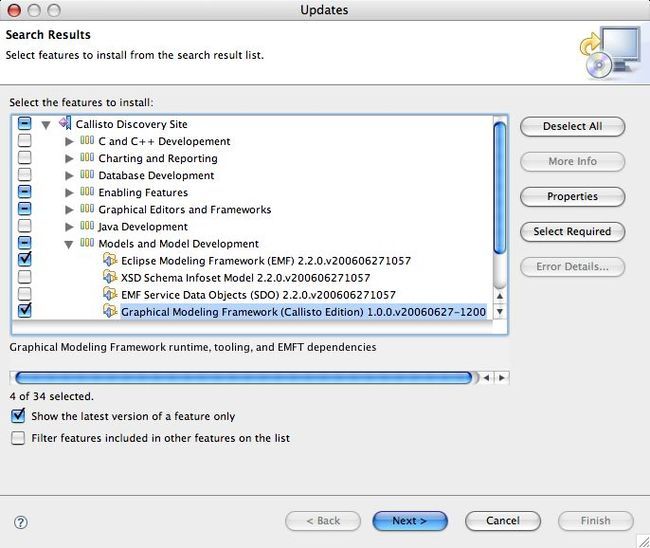Open help via the question mark icon
Viewport: 650px width, 548px height.
21,522
